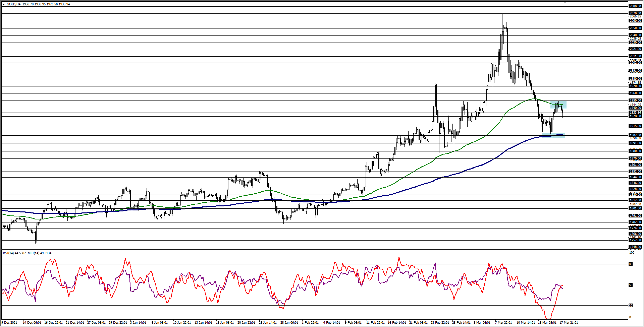
Task: Click the 9 Dec 2021 time label
Action: point(9,323)
